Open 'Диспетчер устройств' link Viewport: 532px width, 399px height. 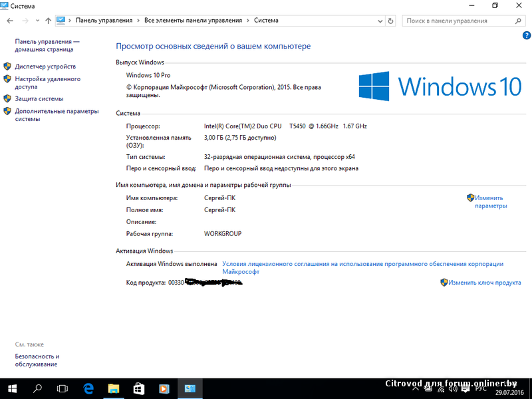[x=45, y=66]
